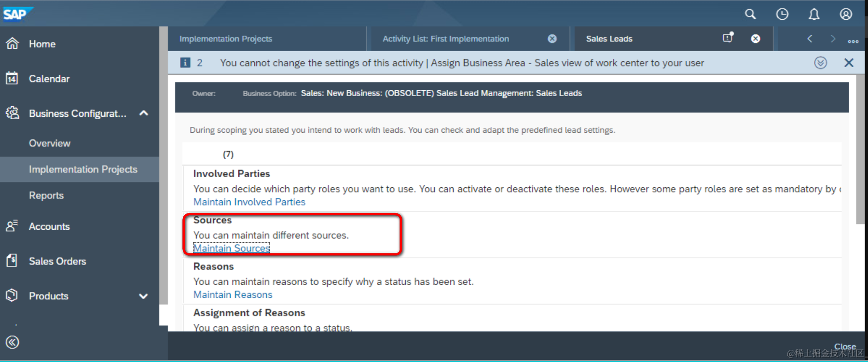Screen dimensions: 868x362
Task: Select the Sales Leads tab
Action: (609, 39)
